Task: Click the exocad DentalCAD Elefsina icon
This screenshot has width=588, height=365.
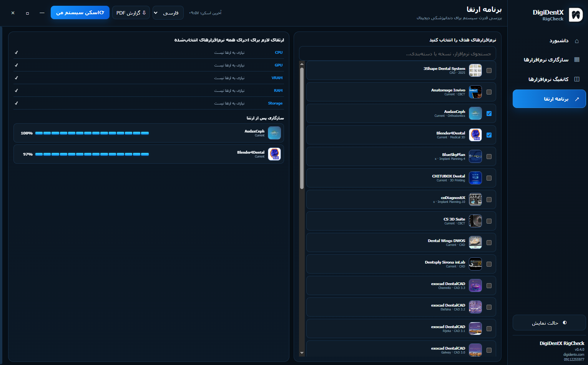Action: pos(475,307)
